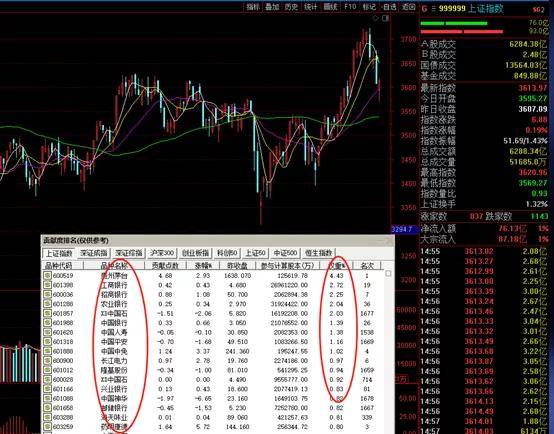Open the F10 company info menu item
554x434 pixels.
pyautogui.click(x=350, y=7)
